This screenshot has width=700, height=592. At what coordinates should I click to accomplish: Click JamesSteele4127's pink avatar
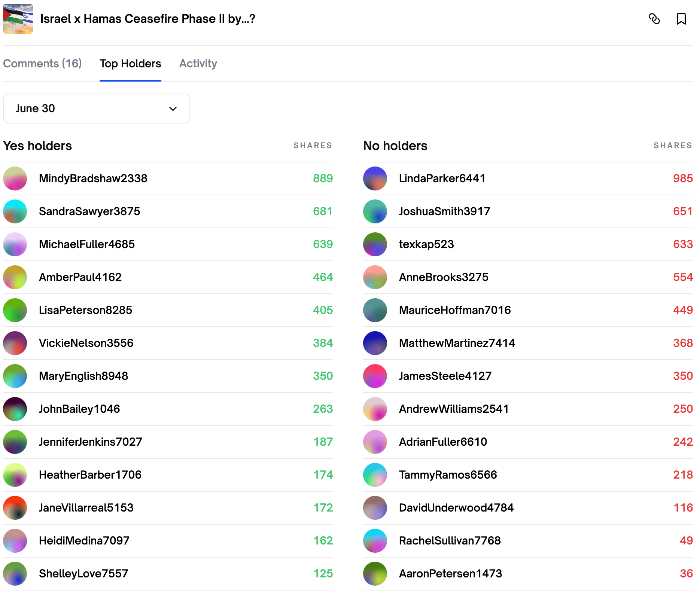click(375, 376)
